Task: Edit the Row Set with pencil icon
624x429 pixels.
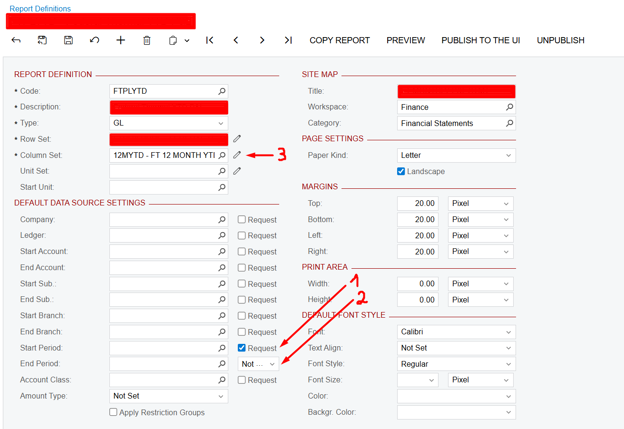Action: tap(237, 138)
